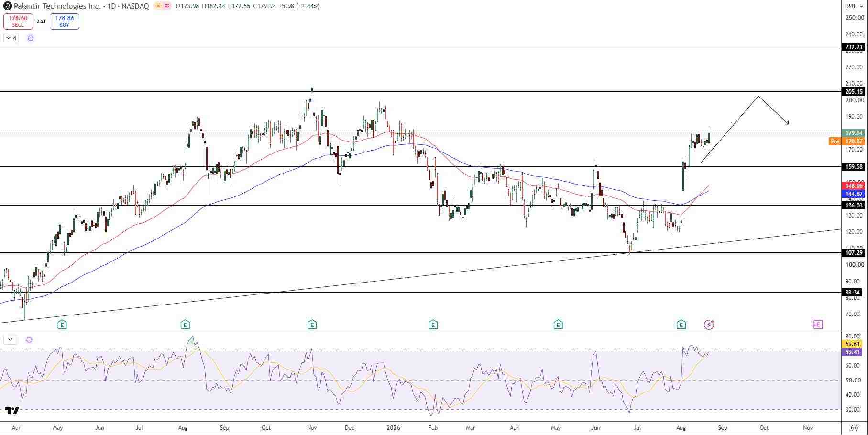
Task: Click the SELL 178.60 button
Action: tap(18, 22)
